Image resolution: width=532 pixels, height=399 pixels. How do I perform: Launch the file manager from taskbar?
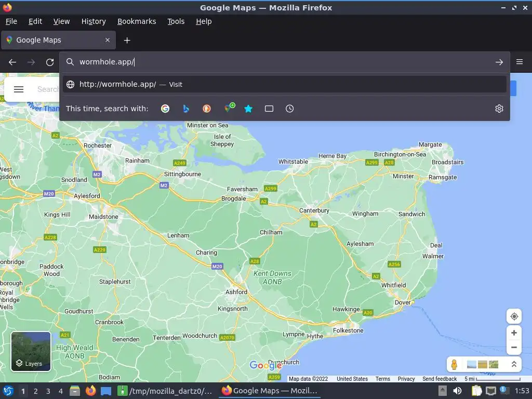pos(75,391)
